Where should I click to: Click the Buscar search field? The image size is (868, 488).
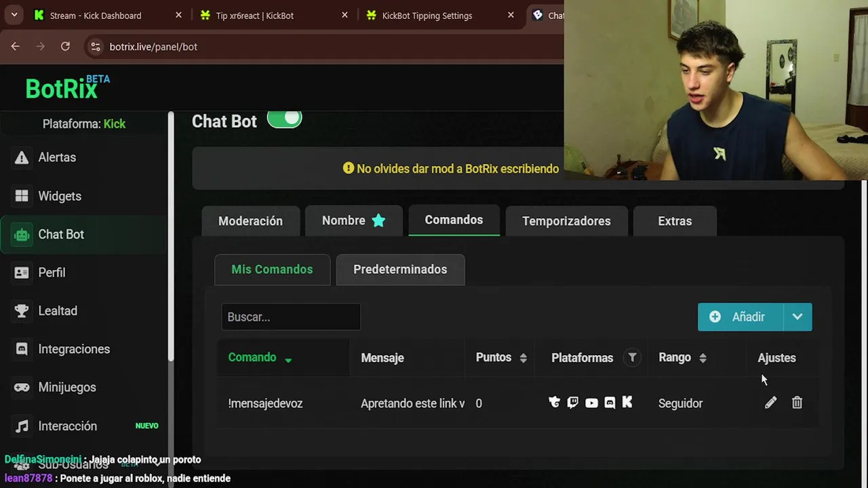(x=291, y=317)
